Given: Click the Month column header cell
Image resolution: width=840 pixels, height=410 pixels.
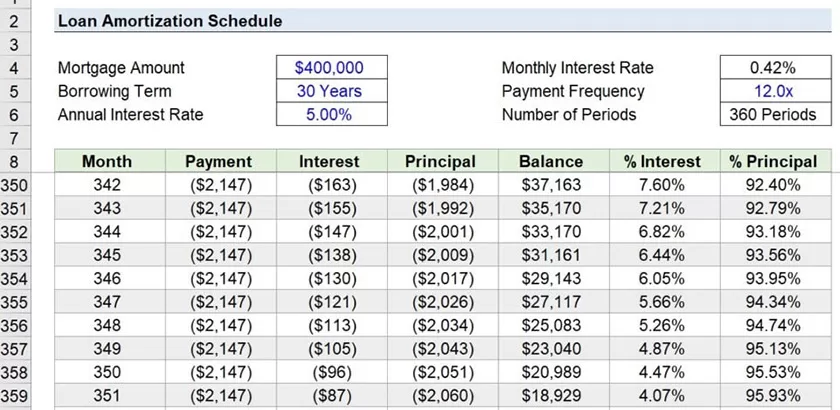Looking at the screenshot, I should [107, 161].
